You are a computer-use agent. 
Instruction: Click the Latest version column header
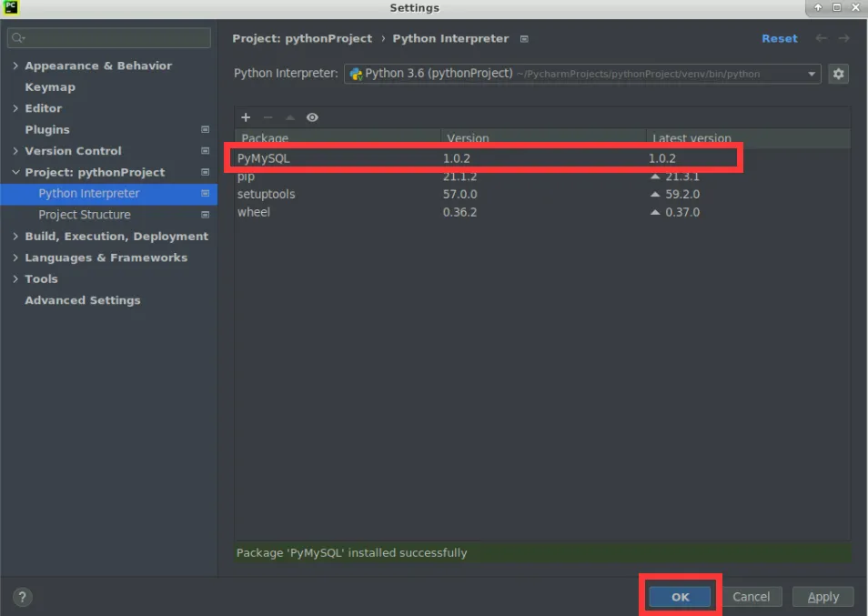pyautogui.click(x=749, y=137)
